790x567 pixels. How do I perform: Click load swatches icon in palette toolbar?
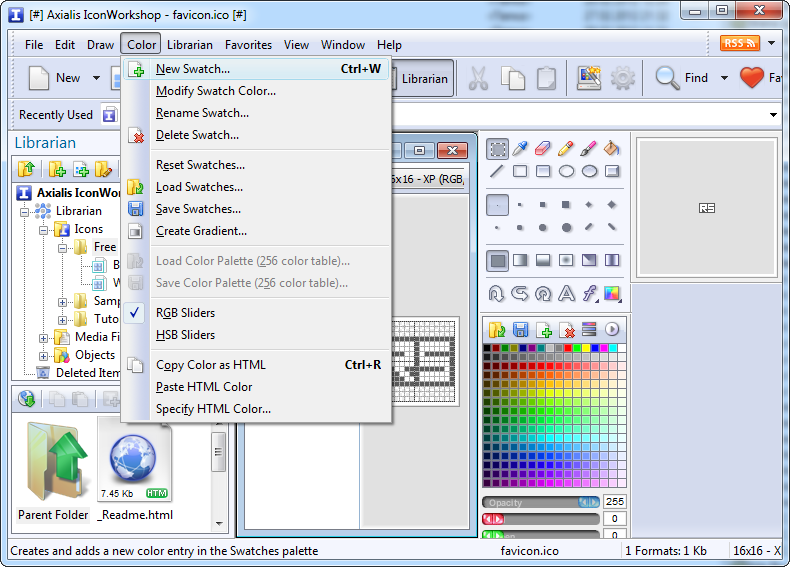point(497,330)
